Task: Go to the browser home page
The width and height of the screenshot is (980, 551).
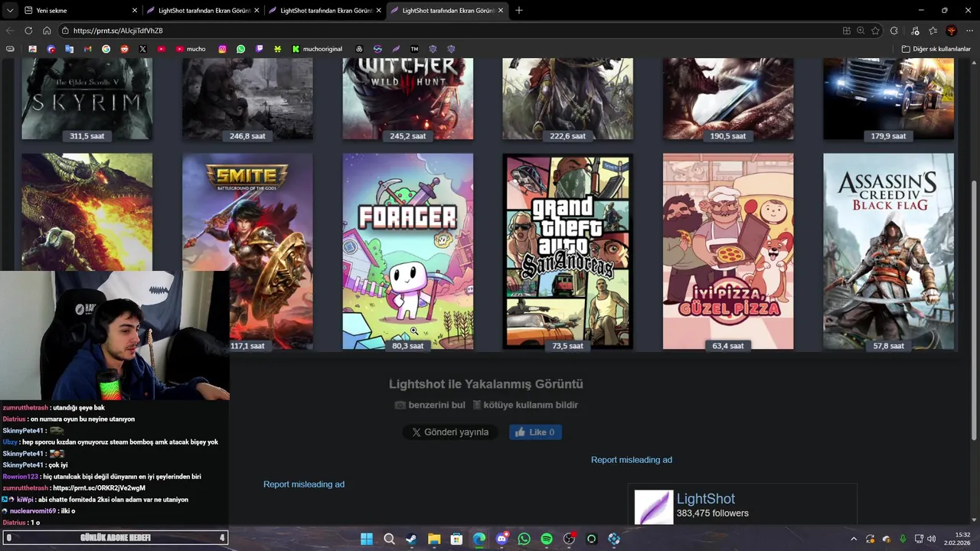Action: (x=47, y=31)
